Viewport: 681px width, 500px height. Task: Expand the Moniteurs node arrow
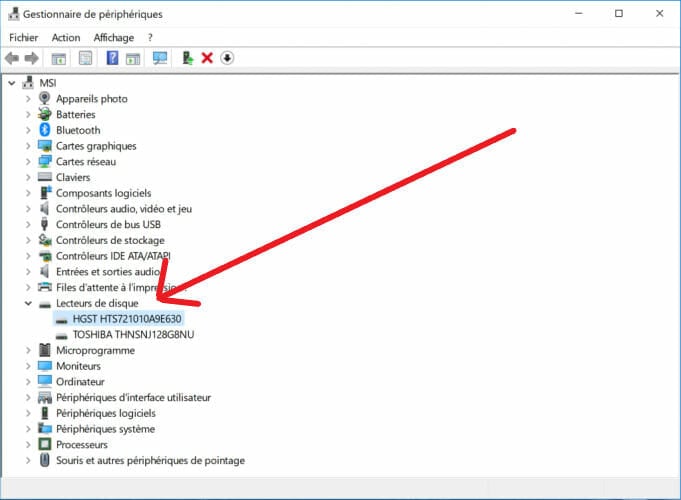(x=28, y=366)
